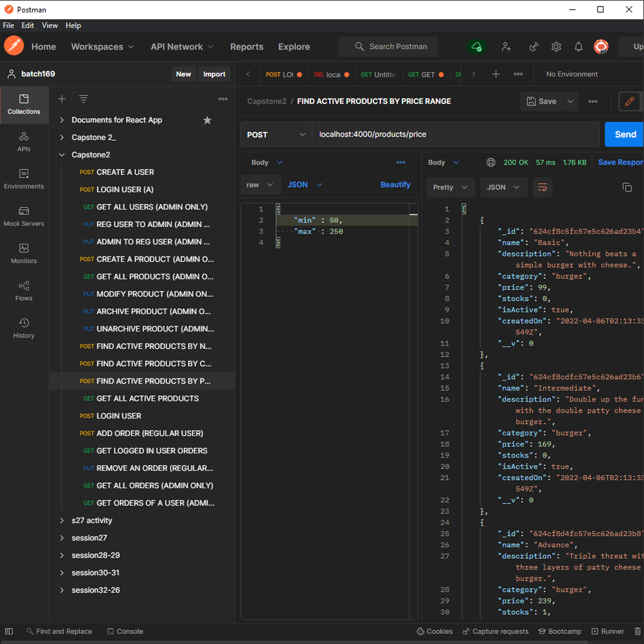Click the filter icon in collections search
The height and width of the screenshot is (644, 644).
click(x=83, y=99)
